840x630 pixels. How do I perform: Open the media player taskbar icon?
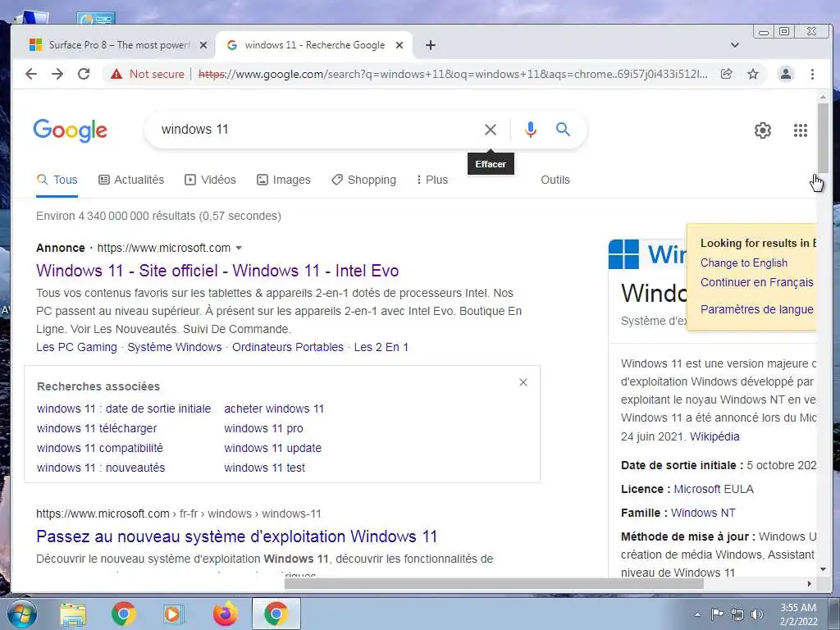pyautogui.click(x=174, y=614)
